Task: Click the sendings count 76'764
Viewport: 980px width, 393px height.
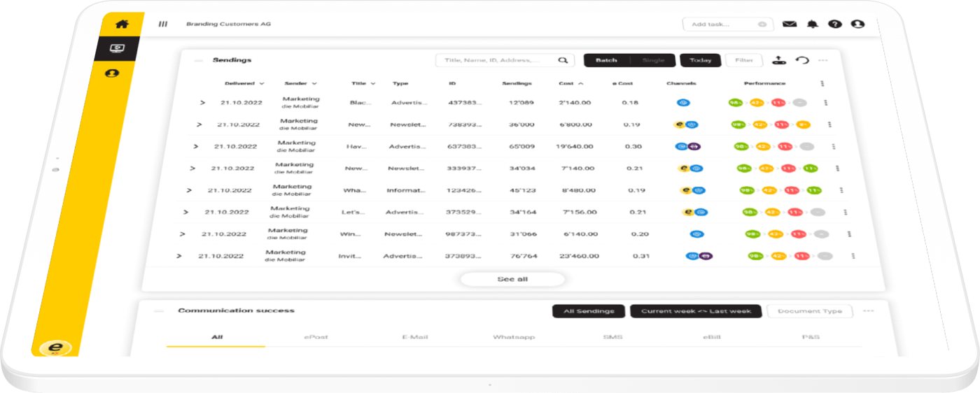Action: click(x=524, y=256)
